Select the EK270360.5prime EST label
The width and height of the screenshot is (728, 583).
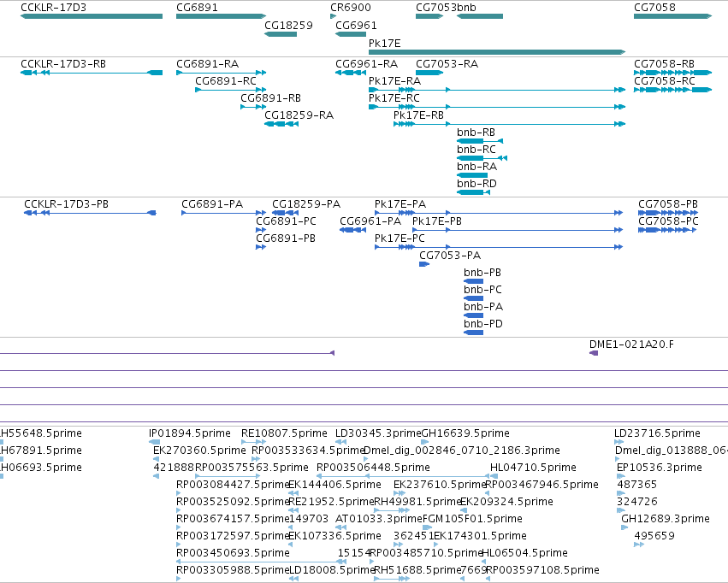click(199, 450)
